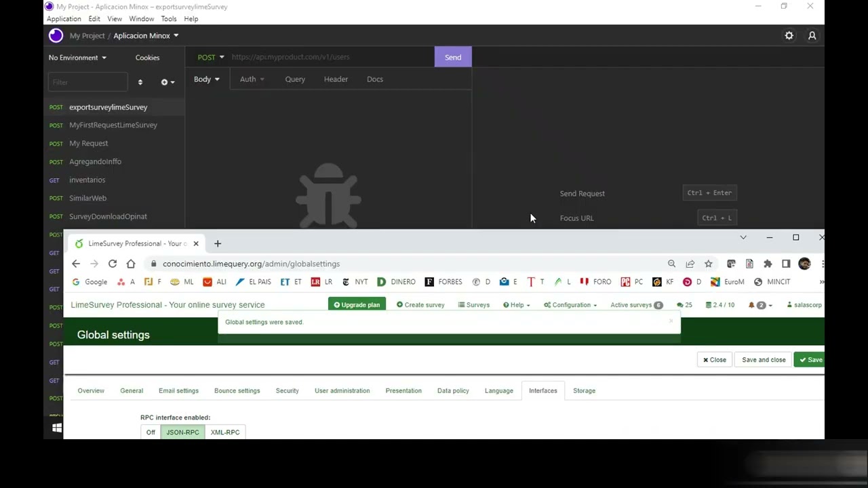Click the address bar URL
The image size is (868, 488).
251,264
